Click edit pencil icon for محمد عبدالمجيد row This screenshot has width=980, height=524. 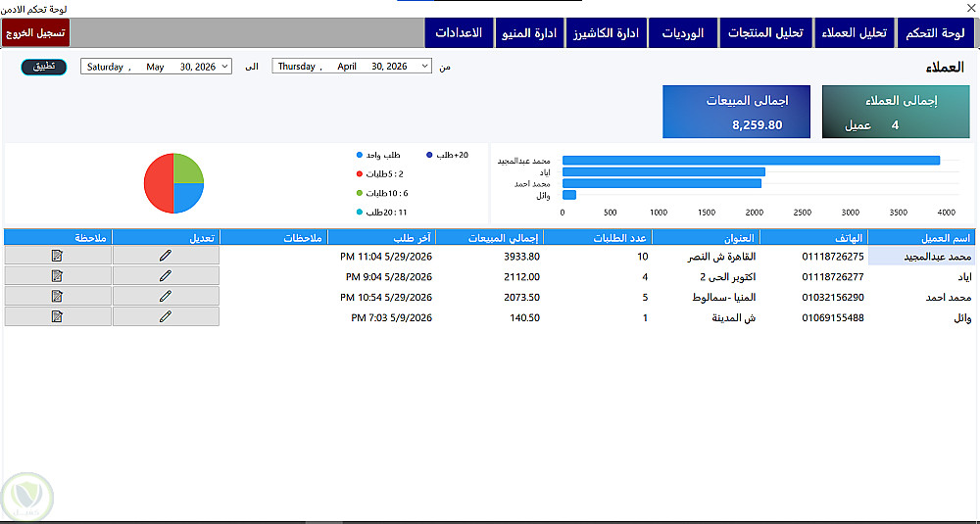pos(166,255)
